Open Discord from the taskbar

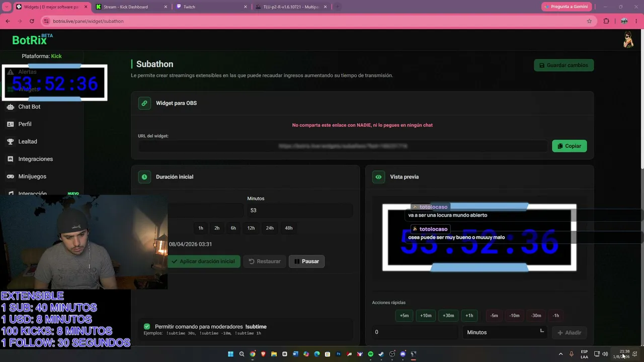(x=403, y=354)
